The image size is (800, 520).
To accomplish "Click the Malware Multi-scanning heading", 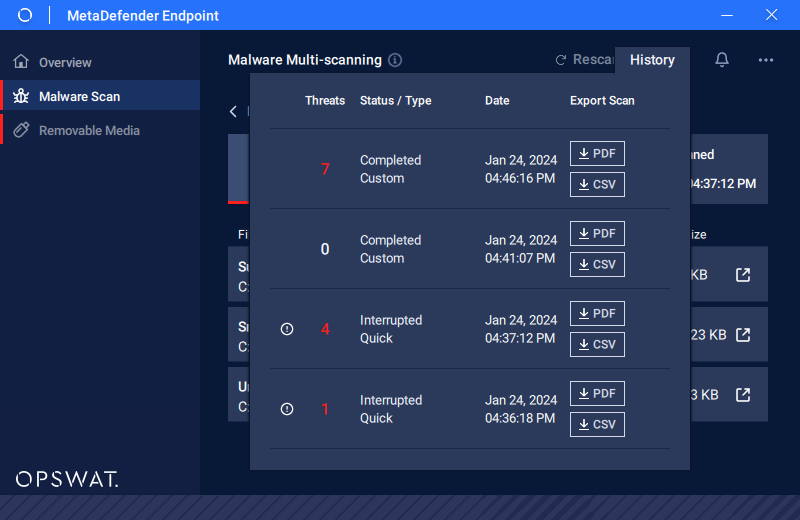I will [305, 60].
